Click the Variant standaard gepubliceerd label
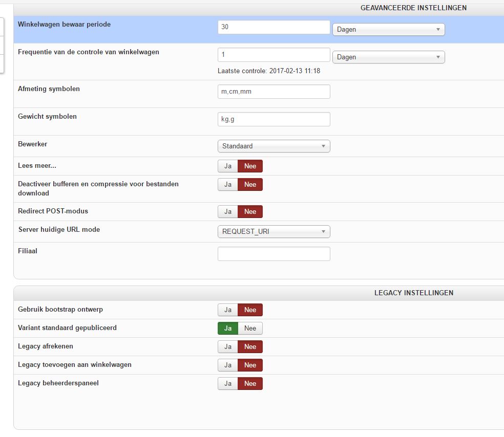This screenshot has height=437, width=504. [67, 328]
